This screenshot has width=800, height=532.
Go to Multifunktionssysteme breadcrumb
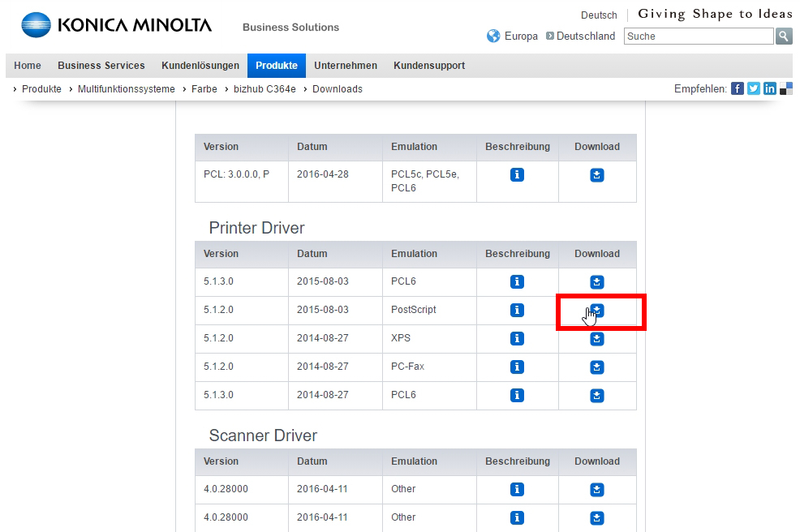(x=126, y=88)
